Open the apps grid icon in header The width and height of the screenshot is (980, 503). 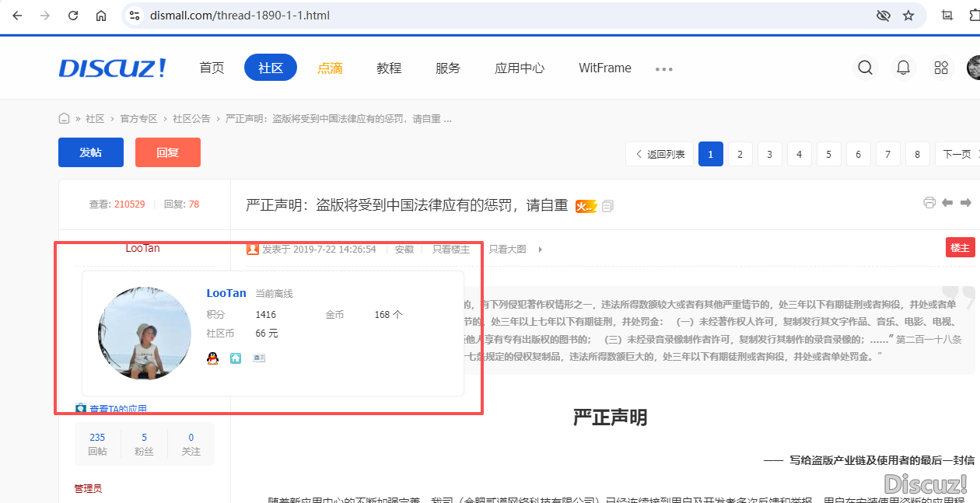pos(941,68)
